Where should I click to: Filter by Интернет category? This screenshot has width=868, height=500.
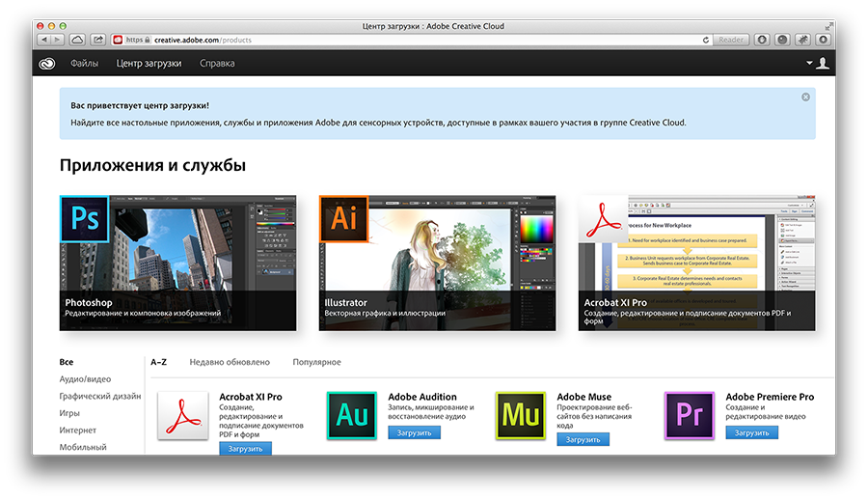(x=77, y=431)
